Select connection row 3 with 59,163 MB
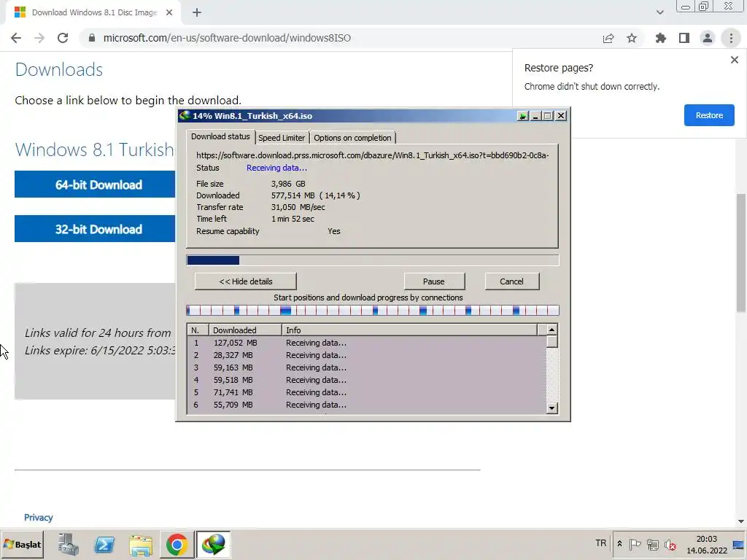Image resolution: width=747 pixels, height=560 pixels. (366, 367)
